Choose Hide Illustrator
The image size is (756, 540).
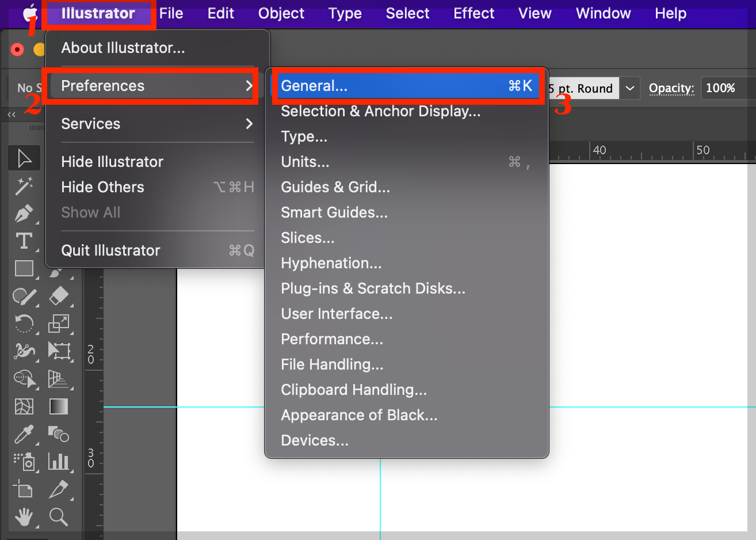[158, 162]
